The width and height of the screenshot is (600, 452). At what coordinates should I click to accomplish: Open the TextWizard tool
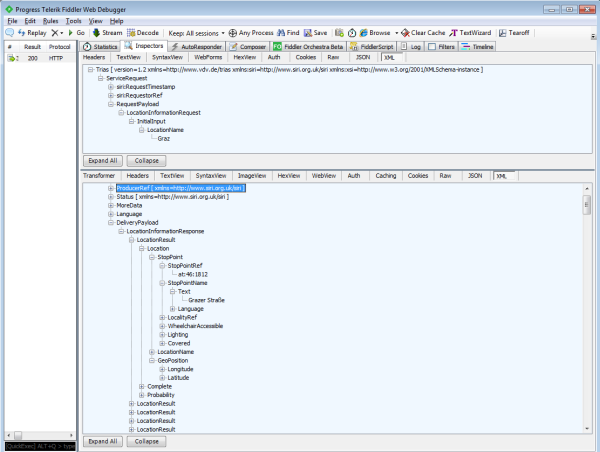[470, 33]
